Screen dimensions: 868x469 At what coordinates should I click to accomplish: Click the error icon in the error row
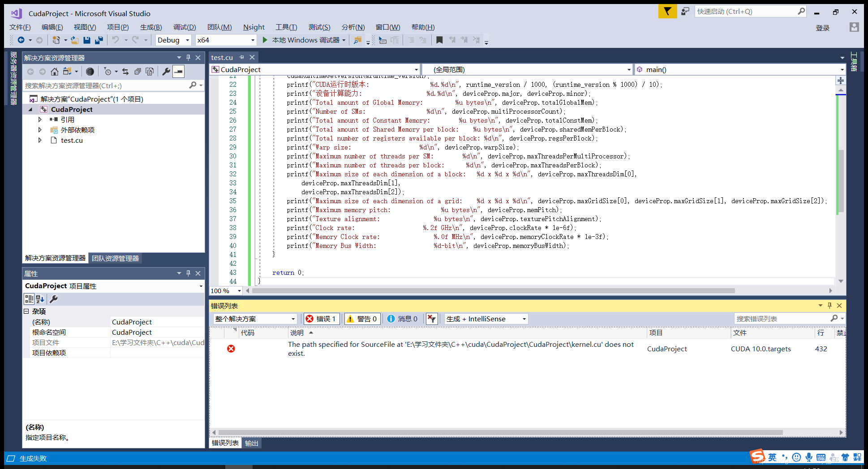(231, 349)
